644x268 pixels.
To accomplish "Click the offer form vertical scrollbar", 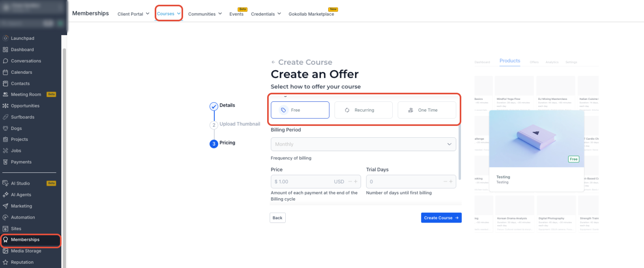I will pyautogui.click(x=460, y=152).
